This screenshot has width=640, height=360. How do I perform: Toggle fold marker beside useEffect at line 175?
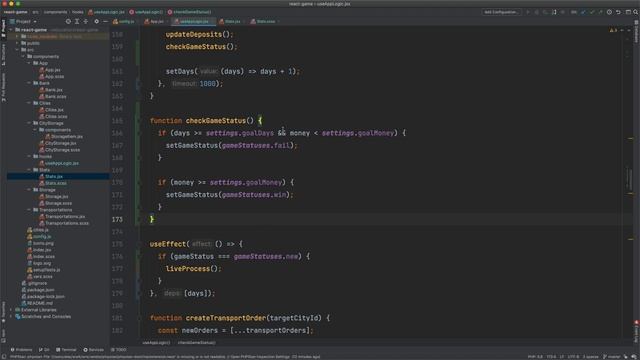[139, 244]
